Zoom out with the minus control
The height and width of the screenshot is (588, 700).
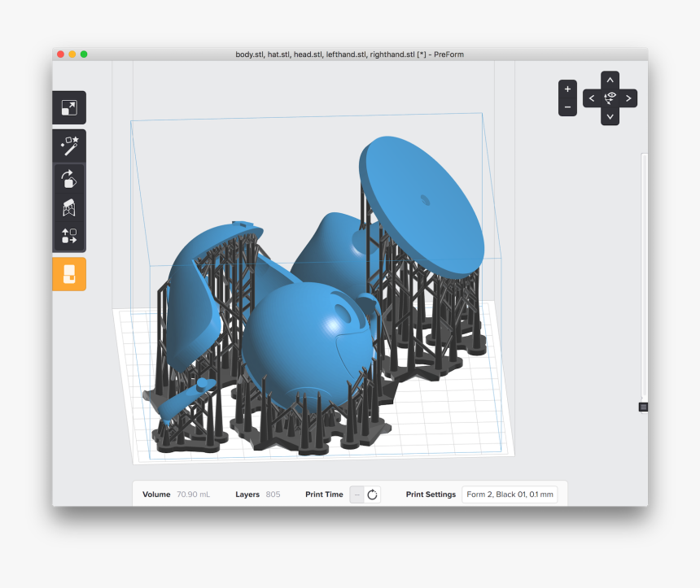(x=567, y=108)
